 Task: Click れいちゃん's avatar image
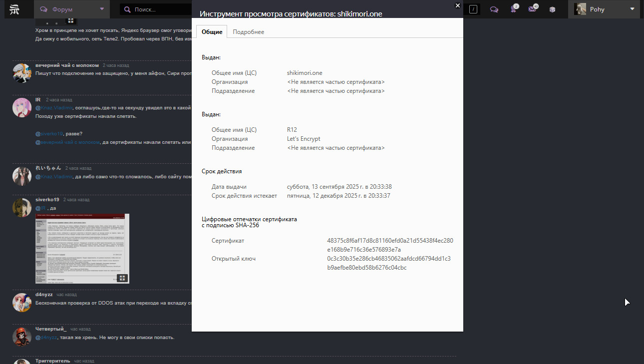pos(22,176)
